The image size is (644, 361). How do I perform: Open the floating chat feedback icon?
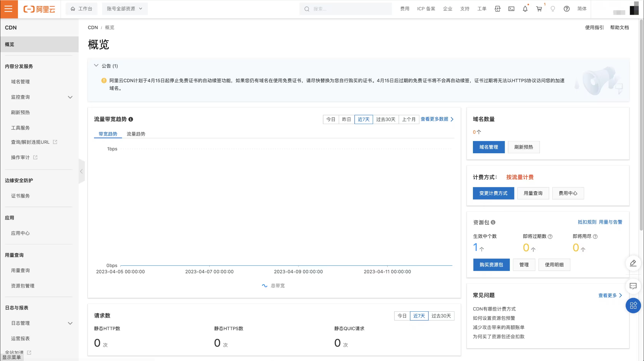pos(633,286)
